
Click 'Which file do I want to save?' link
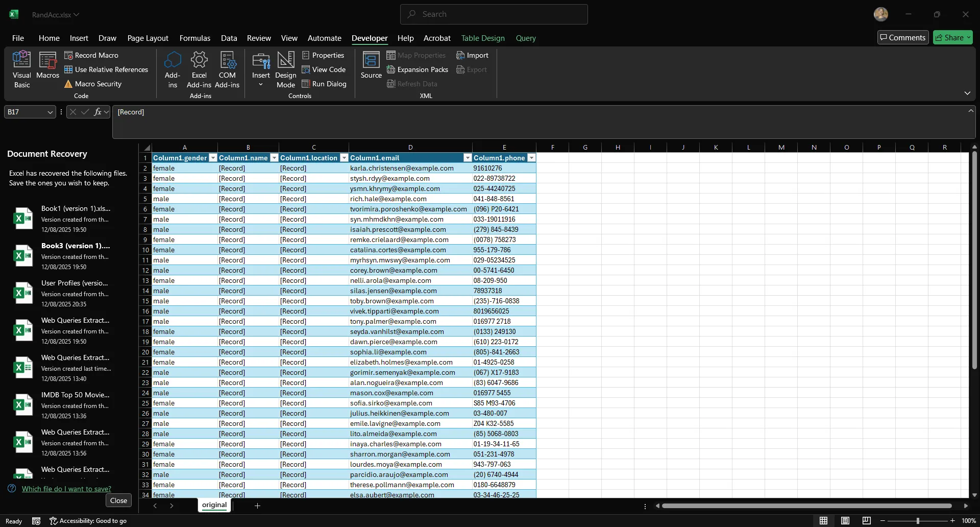point(66,489)
